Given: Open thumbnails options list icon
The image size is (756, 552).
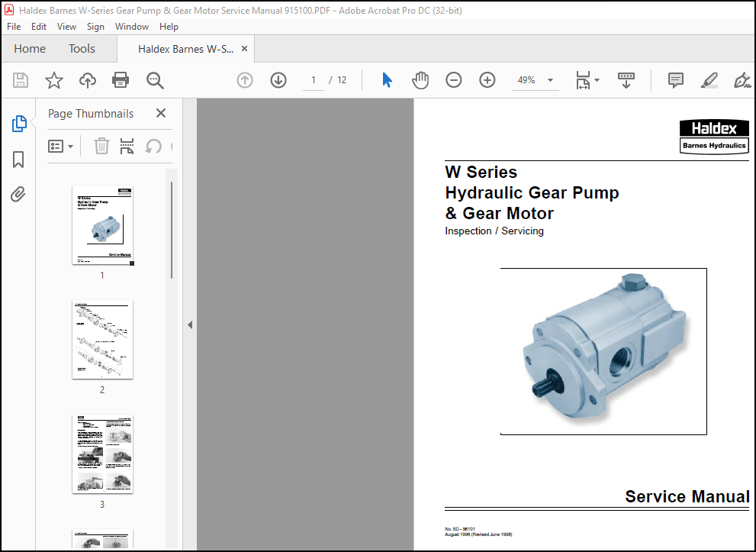Looking at the screenshot, I should coord(60,146).
